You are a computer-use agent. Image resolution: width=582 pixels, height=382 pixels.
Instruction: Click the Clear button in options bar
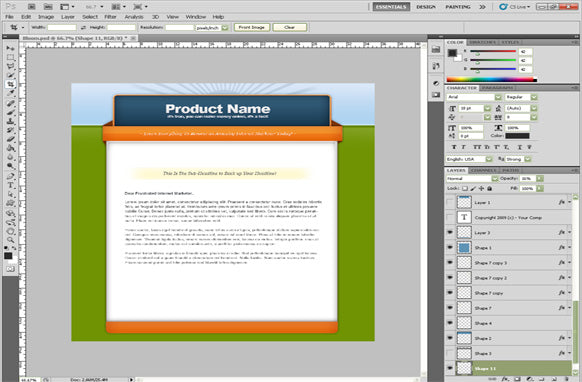[290, 27]
